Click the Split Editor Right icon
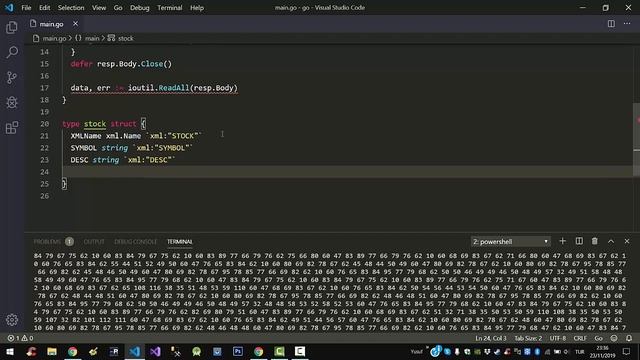 [x=611, y=24]
